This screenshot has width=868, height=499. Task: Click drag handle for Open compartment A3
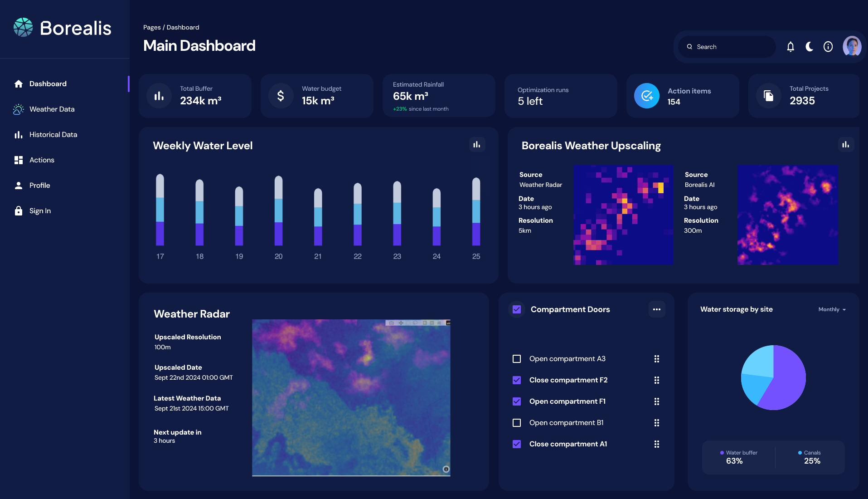[x=657, y=359]
